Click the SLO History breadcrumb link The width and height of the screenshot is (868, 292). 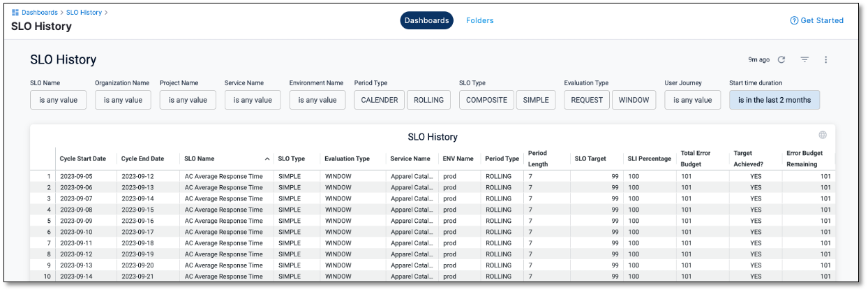(84, 13)
